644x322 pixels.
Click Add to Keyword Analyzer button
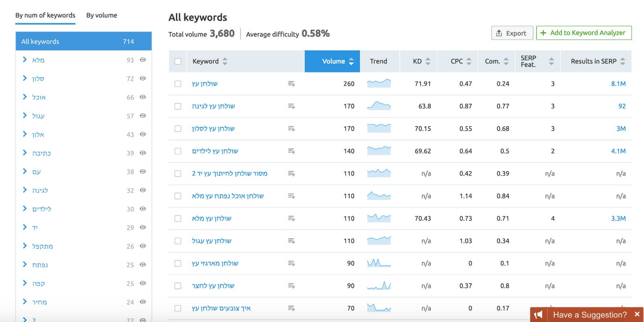tap(584, 33)
